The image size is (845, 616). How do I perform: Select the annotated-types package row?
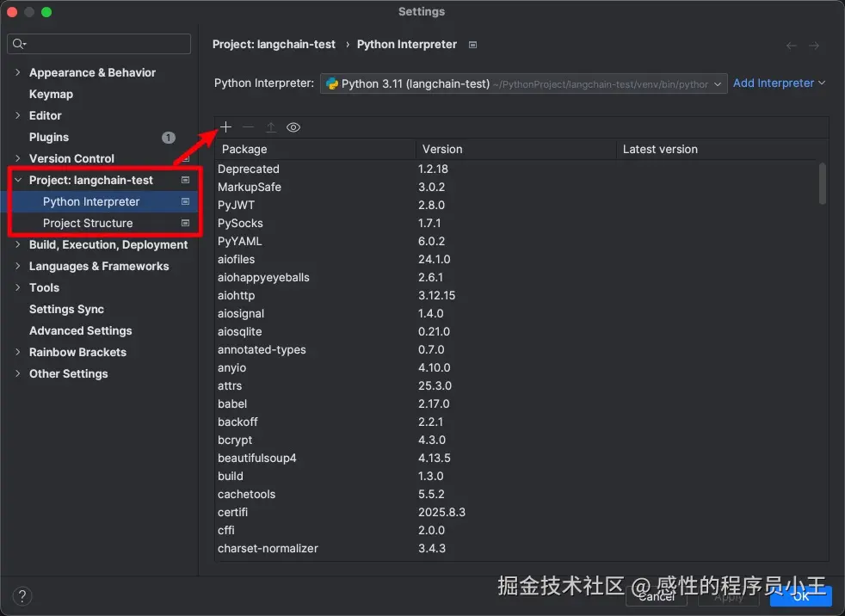(x=516, y=350)
